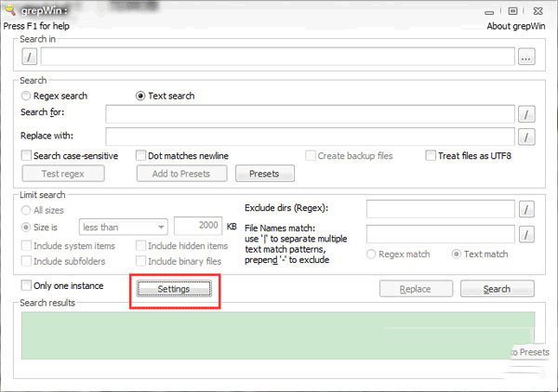Click the slash button next to Search for

click(x=527, y=114)
